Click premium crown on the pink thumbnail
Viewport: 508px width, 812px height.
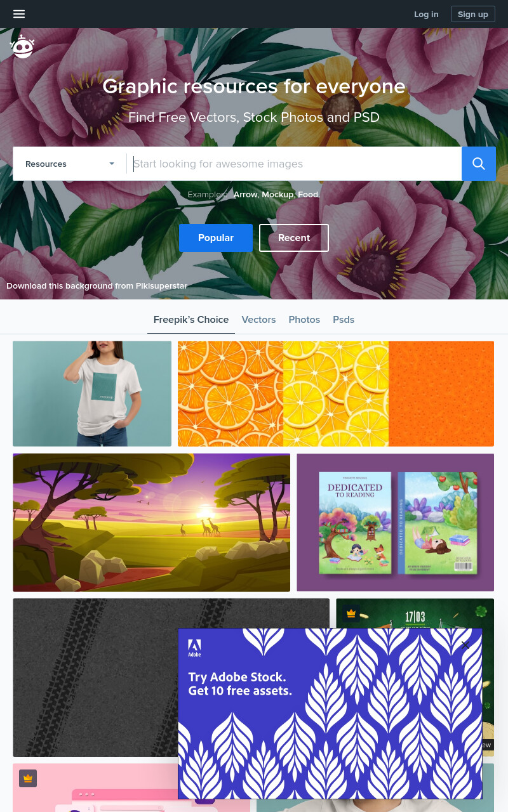[28, 778]
